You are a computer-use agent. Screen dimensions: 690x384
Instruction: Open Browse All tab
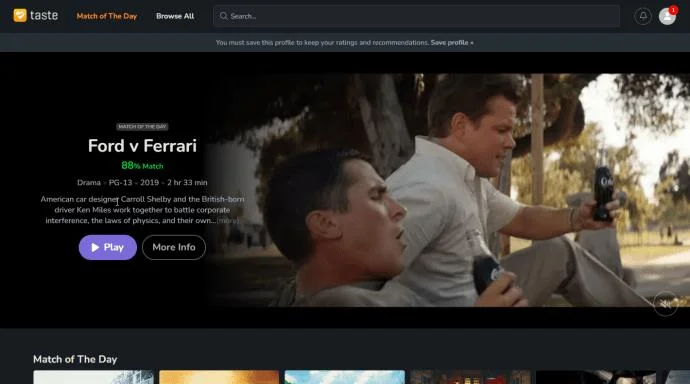click(x=175, y=16)
